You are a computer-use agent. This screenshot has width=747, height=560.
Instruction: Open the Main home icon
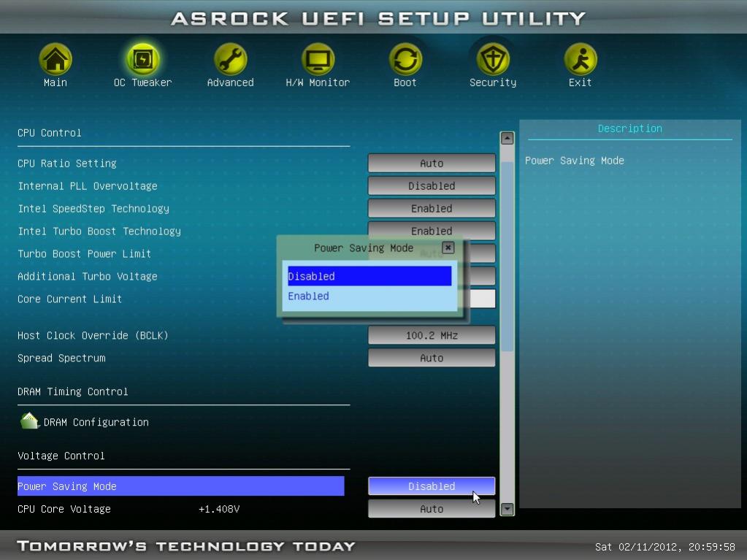[x=55, y=60]
